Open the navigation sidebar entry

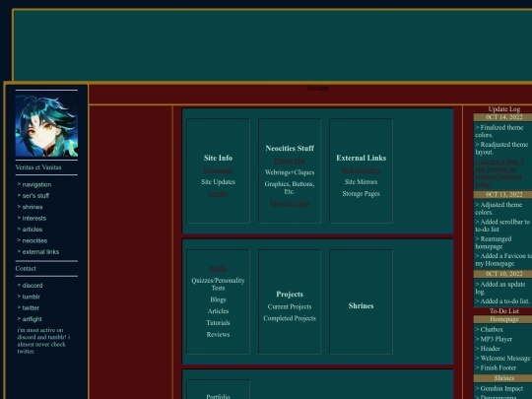pyautogui.click(x=36, y=184)
